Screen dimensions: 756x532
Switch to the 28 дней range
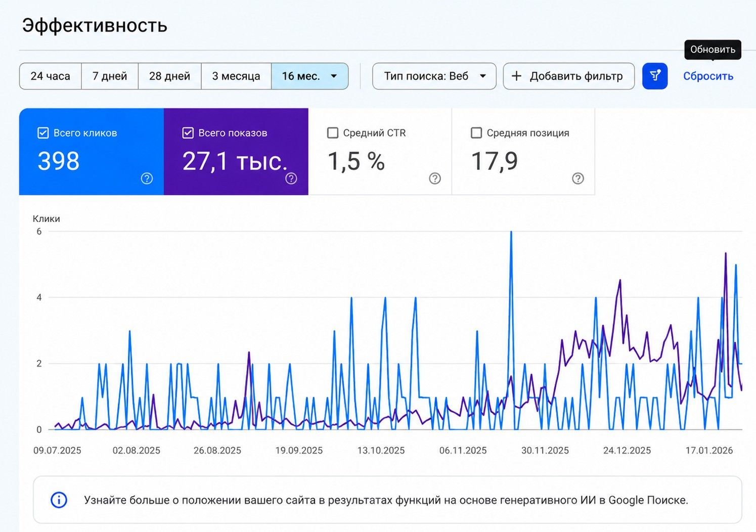point(169,76)
